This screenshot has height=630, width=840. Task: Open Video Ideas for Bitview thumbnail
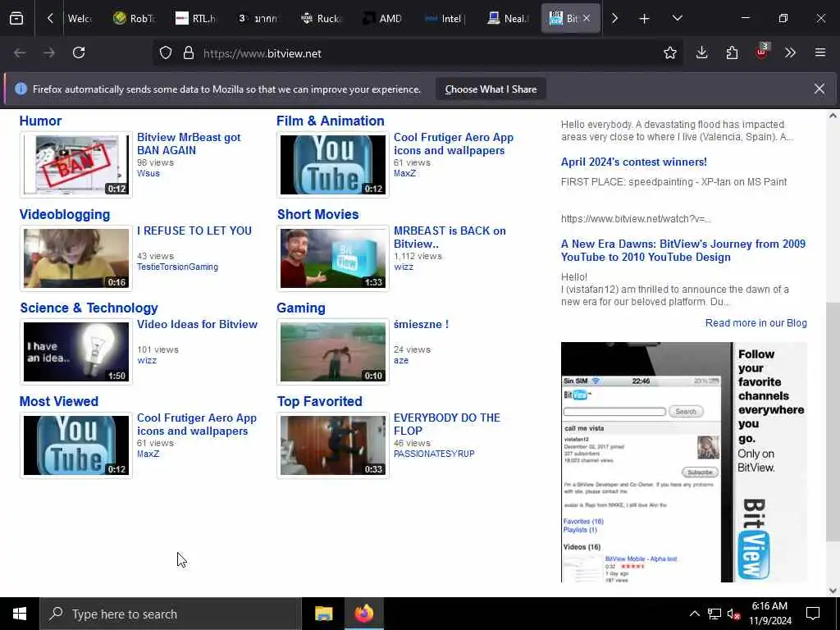click(x=76, y=352)
